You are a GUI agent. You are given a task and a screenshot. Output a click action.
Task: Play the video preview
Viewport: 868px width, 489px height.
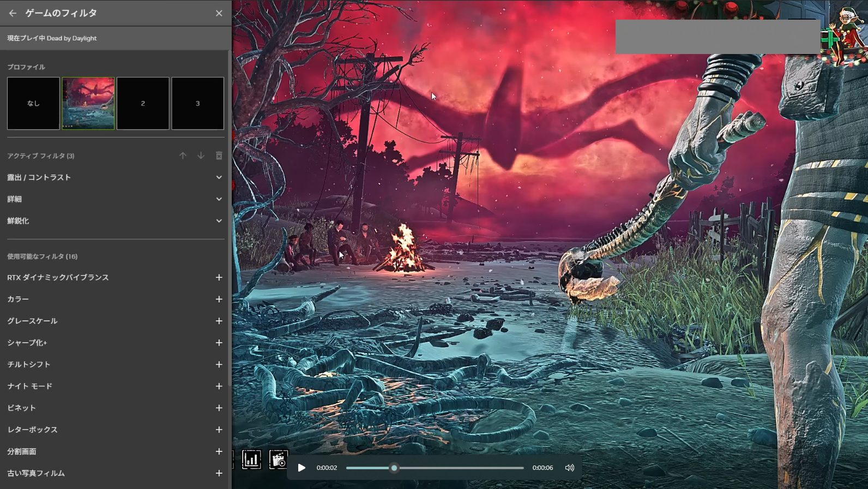[302, 468]
